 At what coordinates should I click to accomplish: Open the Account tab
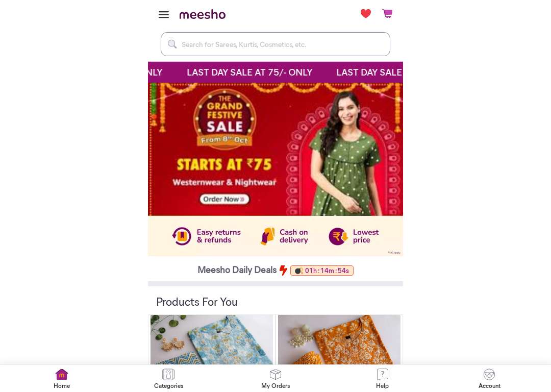coord(489,379)
